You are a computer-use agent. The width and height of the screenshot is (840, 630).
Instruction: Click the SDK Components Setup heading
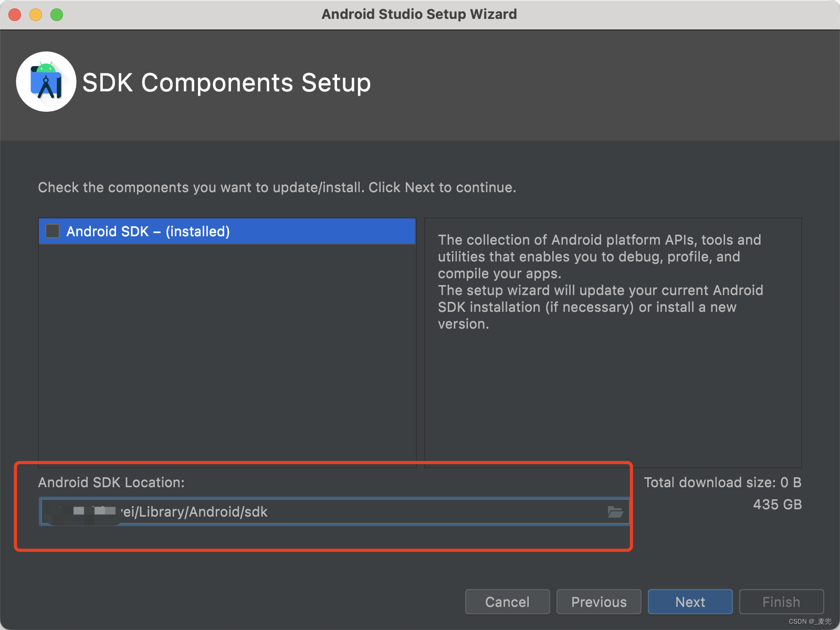(226, 83)
